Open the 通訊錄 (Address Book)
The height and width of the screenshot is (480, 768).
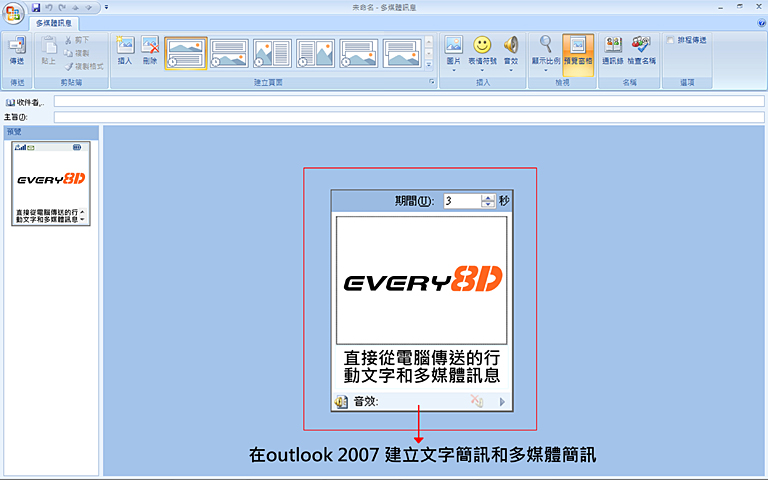coord(613,51)
